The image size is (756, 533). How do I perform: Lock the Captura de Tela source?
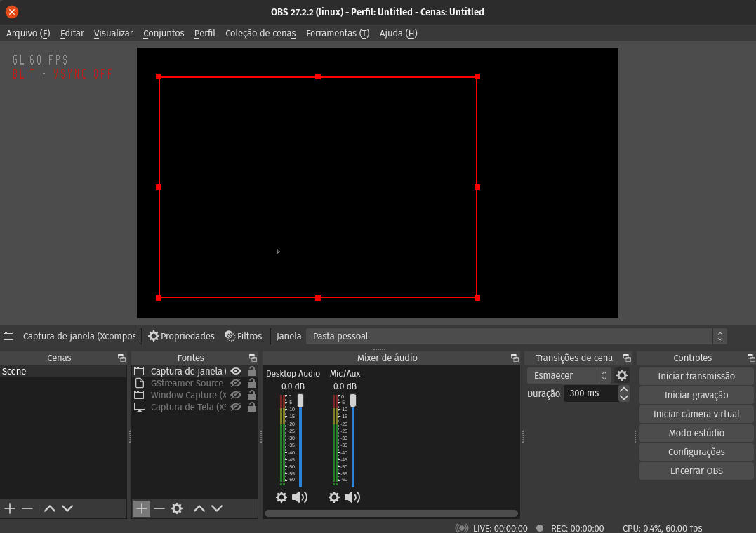252,407
